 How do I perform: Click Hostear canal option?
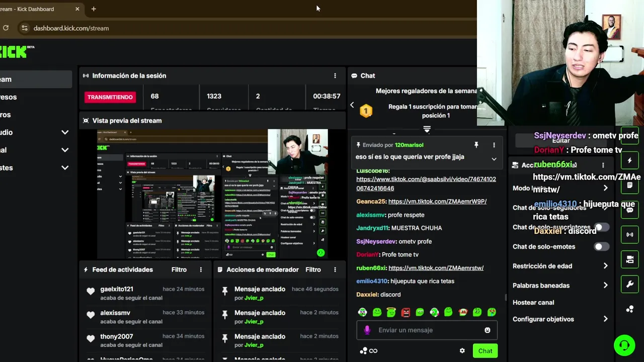coord(533,302)
